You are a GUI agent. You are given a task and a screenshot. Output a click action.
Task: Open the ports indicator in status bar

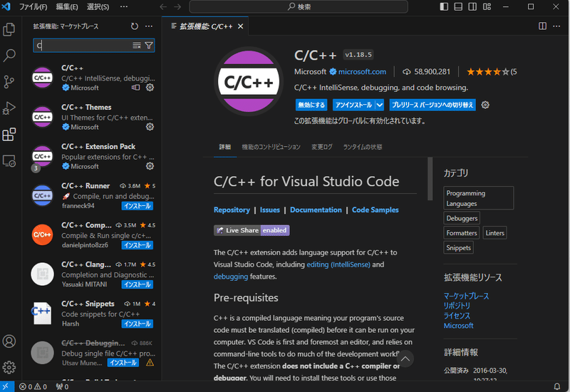click(x=62, y=386)
